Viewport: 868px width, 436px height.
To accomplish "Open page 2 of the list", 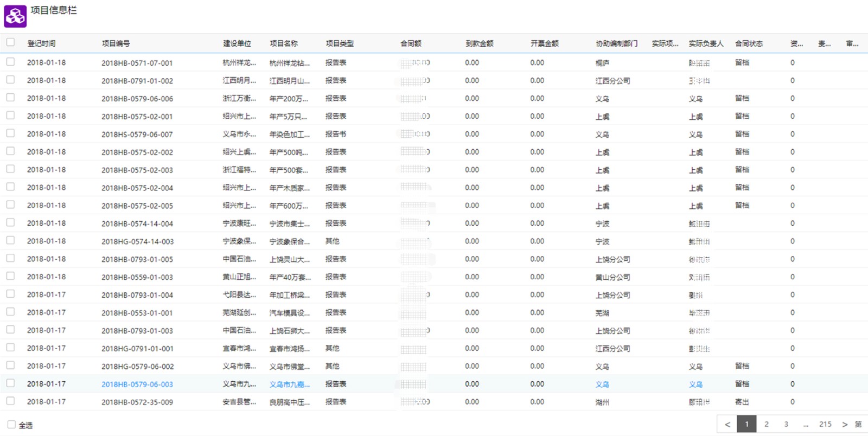I will pos(767,424).
